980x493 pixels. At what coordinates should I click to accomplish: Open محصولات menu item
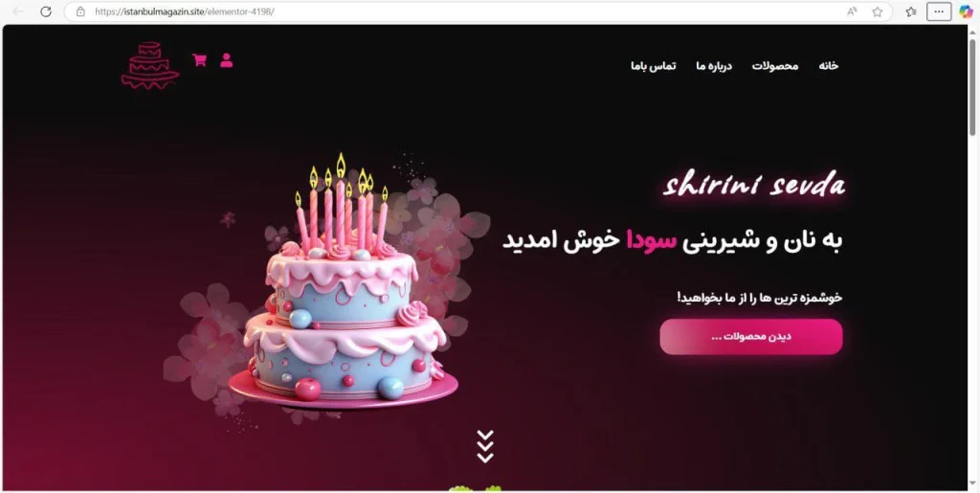775,66
